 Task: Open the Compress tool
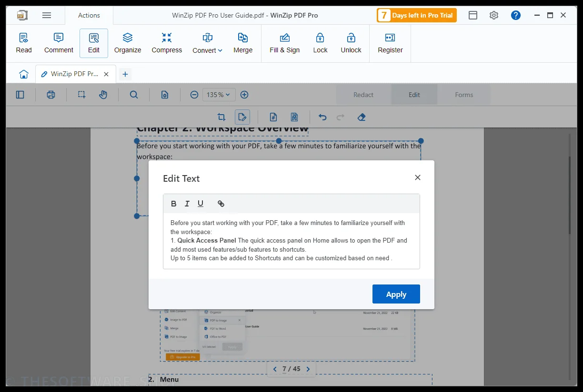pos(167,43)
